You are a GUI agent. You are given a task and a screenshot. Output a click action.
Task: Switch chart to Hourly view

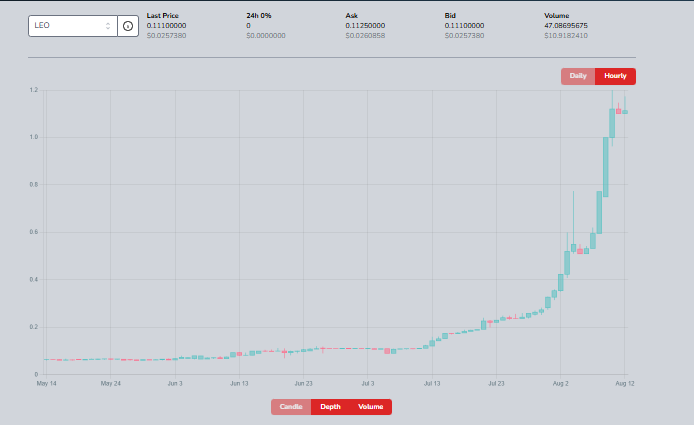615,76
